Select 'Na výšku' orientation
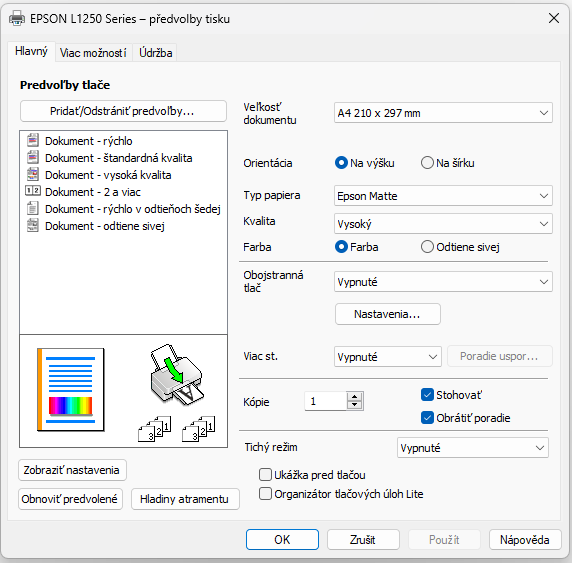 tap(364, 163)
